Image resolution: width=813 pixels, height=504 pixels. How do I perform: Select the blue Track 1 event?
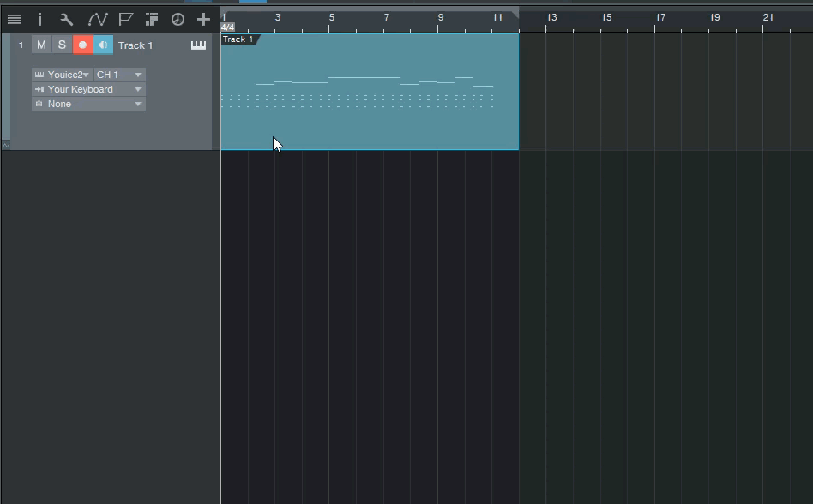369,94
